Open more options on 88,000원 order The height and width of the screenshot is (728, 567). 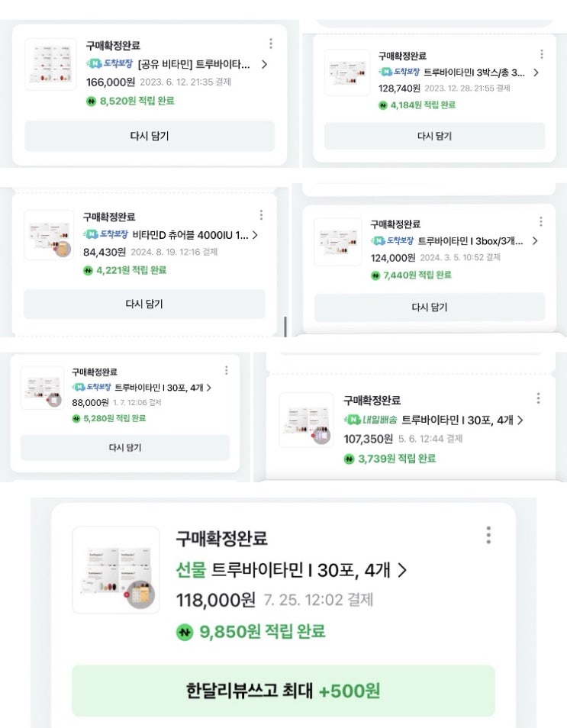[226, 370]
